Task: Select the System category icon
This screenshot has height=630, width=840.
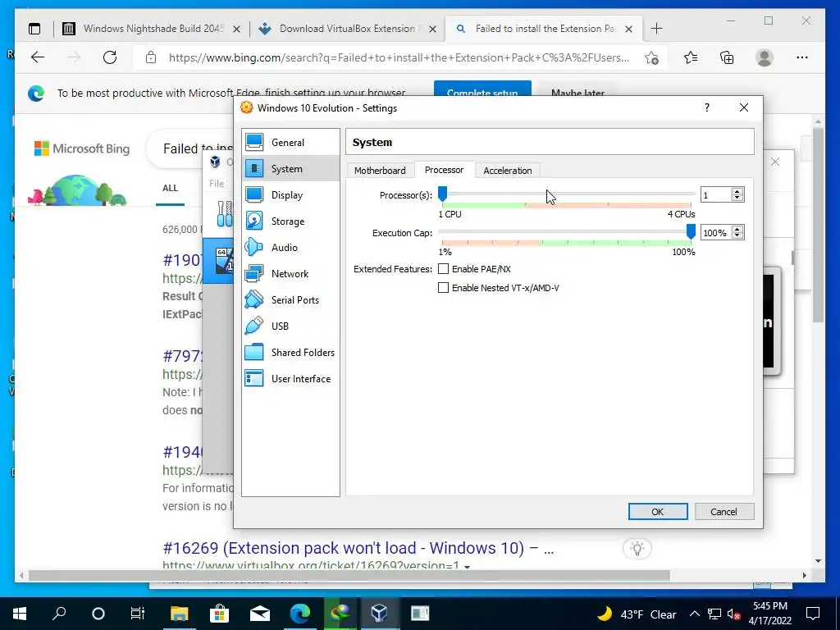Action: pyautogui.click(x=254, y=168)
